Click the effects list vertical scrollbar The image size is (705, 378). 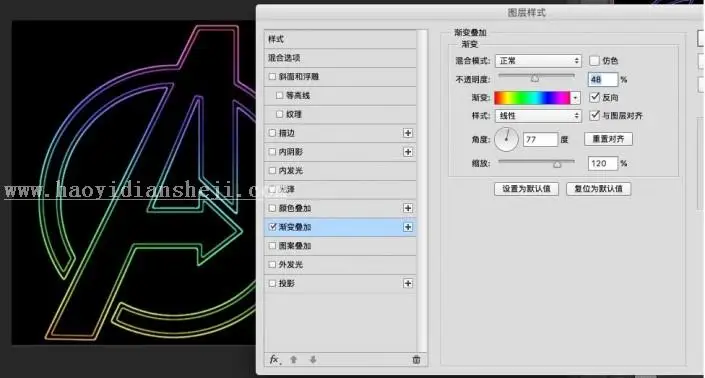click(422, 191)
